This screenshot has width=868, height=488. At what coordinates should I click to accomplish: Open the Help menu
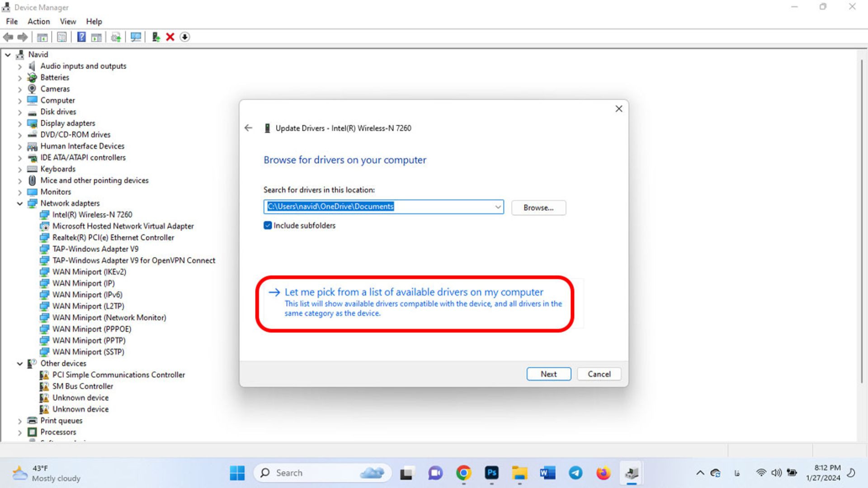click(94, 21)
